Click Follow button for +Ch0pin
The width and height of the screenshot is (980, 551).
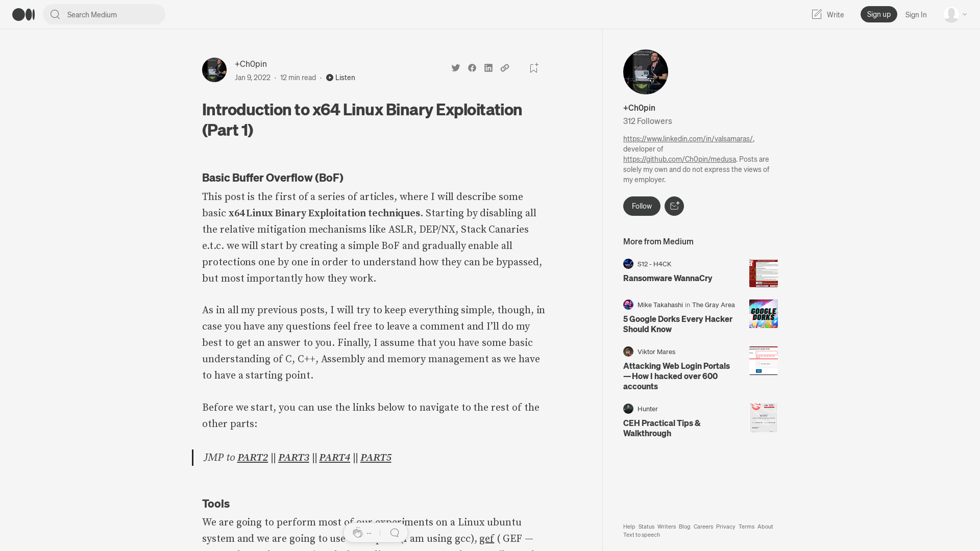point(642,206)
